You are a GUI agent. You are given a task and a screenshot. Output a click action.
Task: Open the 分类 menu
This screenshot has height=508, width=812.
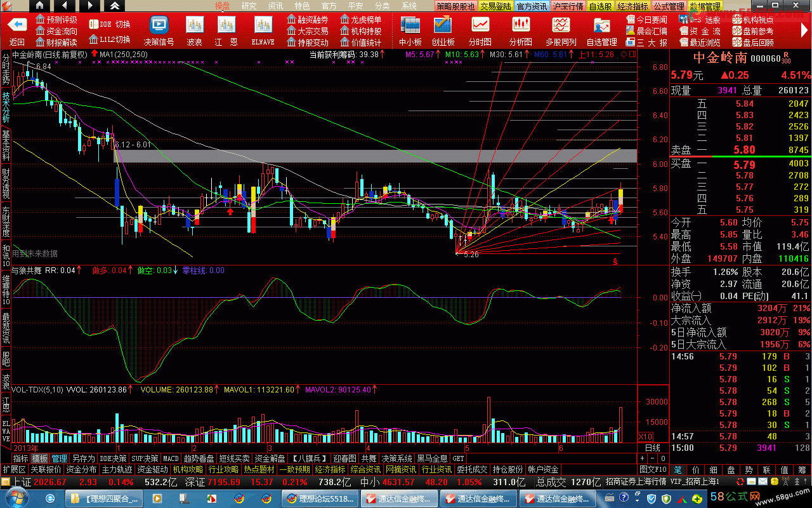tap(382, 6)
